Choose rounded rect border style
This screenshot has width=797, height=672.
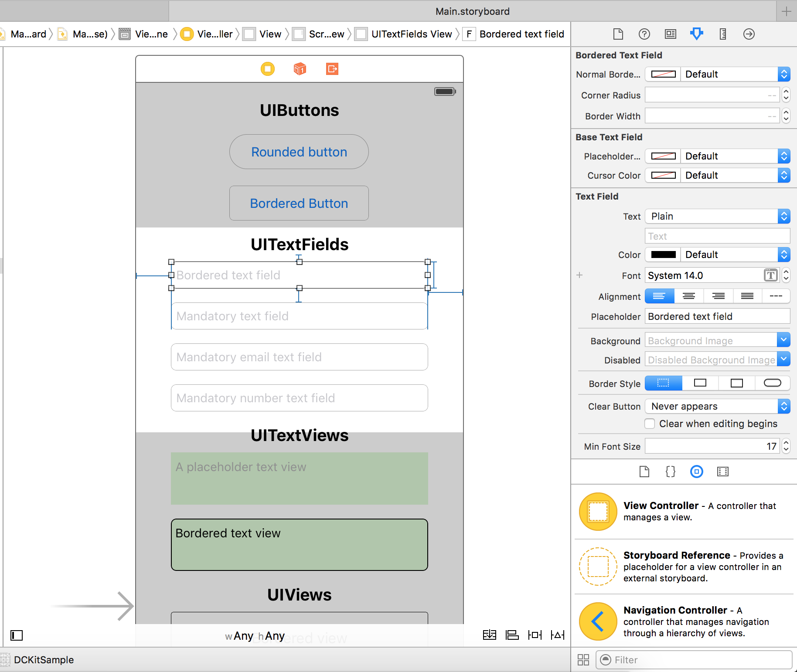(773, 383)
